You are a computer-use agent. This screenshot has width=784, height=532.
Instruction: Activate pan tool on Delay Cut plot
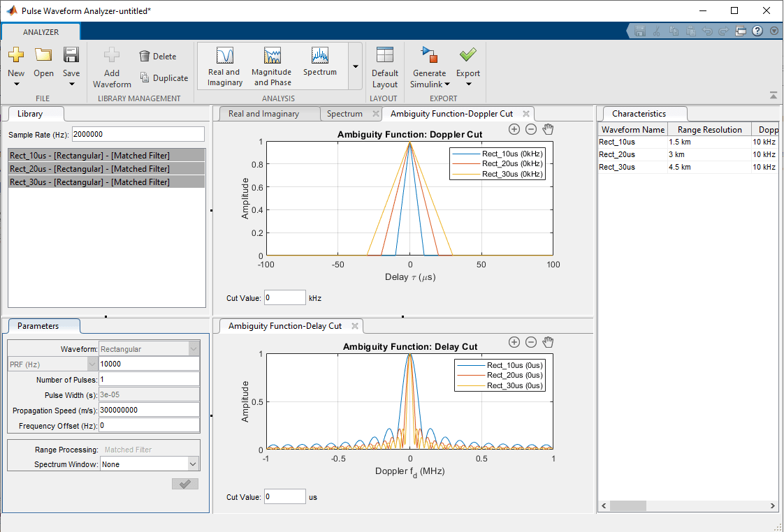pos(549,342)
